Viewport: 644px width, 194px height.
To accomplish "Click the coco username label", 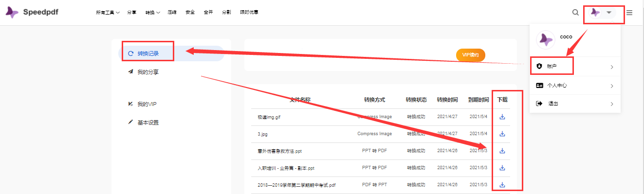I will click(566, 36).
